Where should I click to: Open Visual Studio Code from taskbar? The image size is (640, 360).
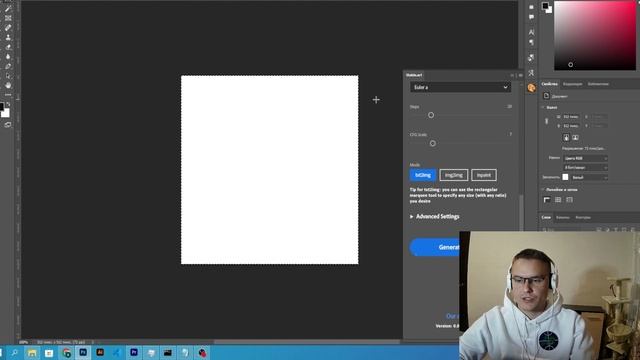(x=117, y=353)
